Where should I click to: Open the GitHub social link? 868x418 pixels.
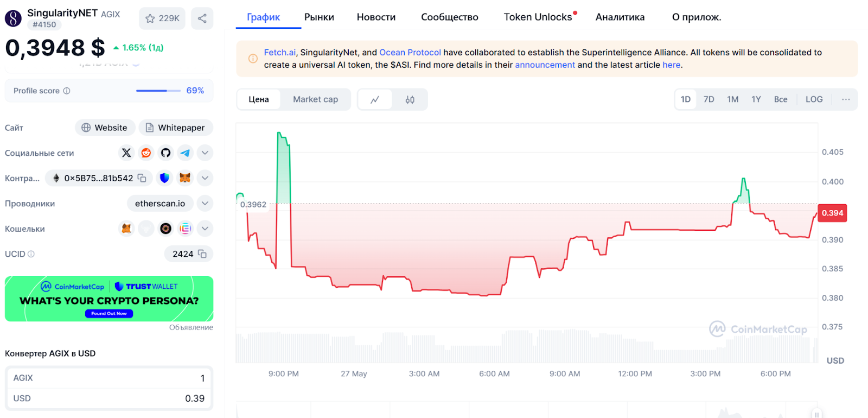165,153
